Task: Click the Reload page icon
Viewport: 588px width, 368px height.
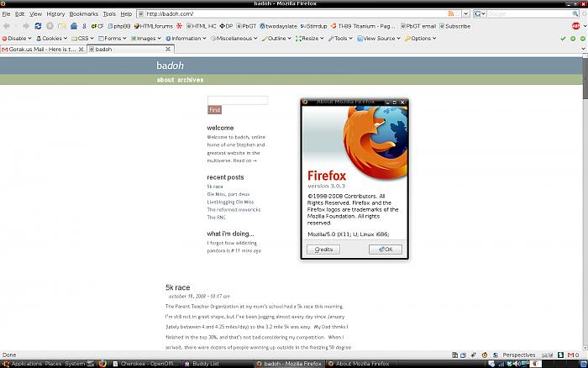Action: (x=38, y=26)
